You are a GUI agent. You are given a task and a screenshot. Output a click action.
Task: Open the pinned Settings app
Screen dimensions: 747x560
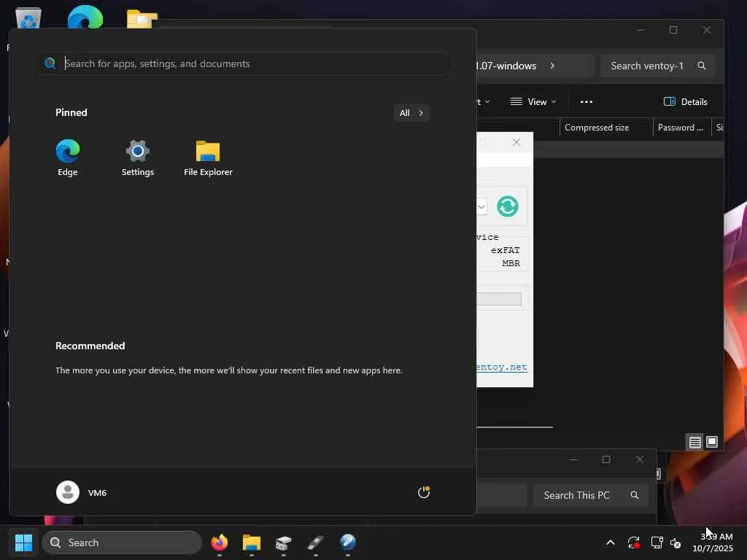[138, 157]
